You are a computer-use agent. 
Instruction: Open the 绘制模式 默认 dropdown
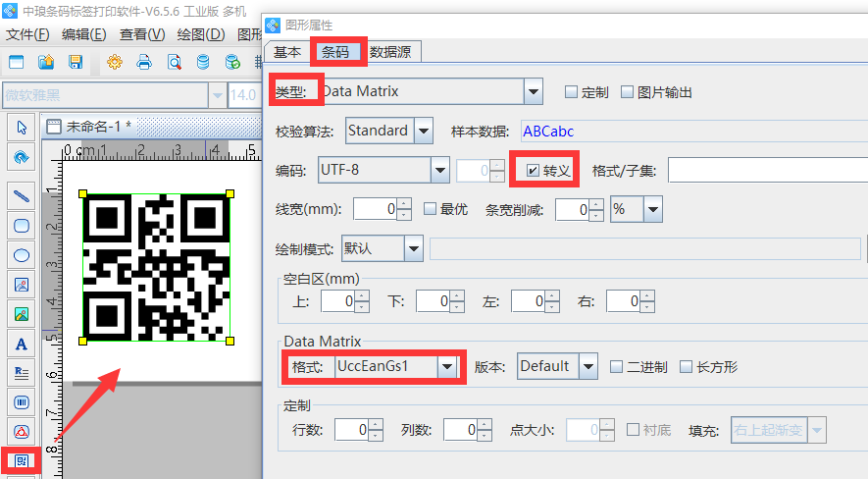click(414, 248)
